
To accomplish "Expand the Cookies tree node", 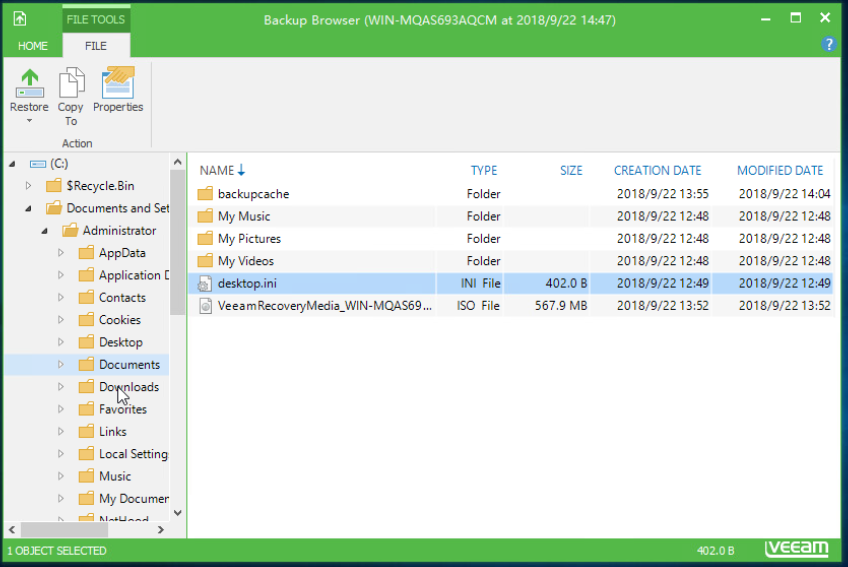I will coord(61,320).
